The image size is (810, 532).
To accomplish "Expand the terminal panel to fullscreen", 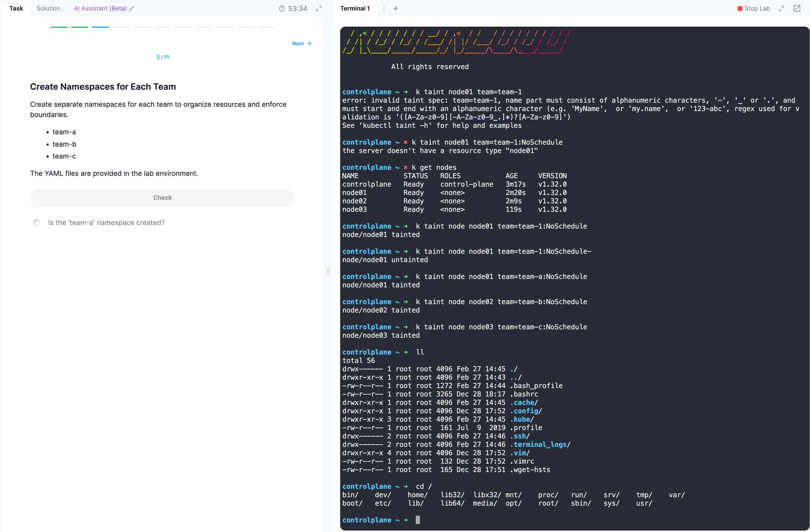I will pyautogui.click(x=781, y=8).
